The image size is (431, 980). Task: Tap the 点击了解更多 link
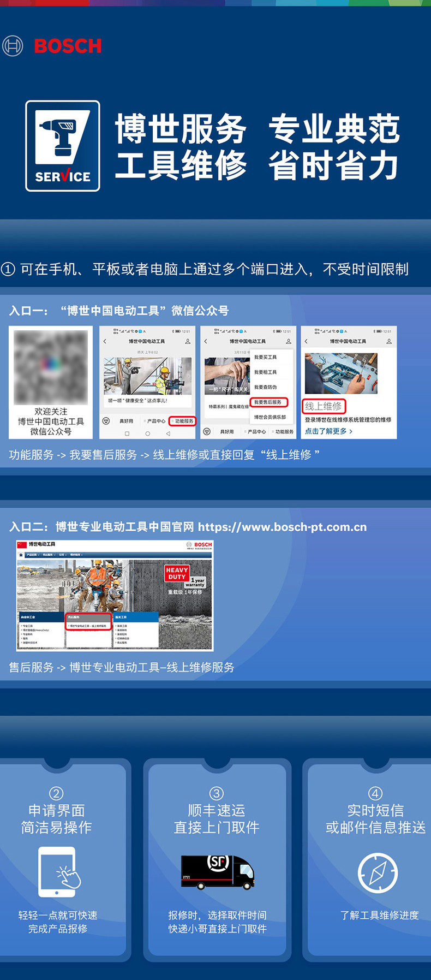pyautogui.click(x=328, y=431)
